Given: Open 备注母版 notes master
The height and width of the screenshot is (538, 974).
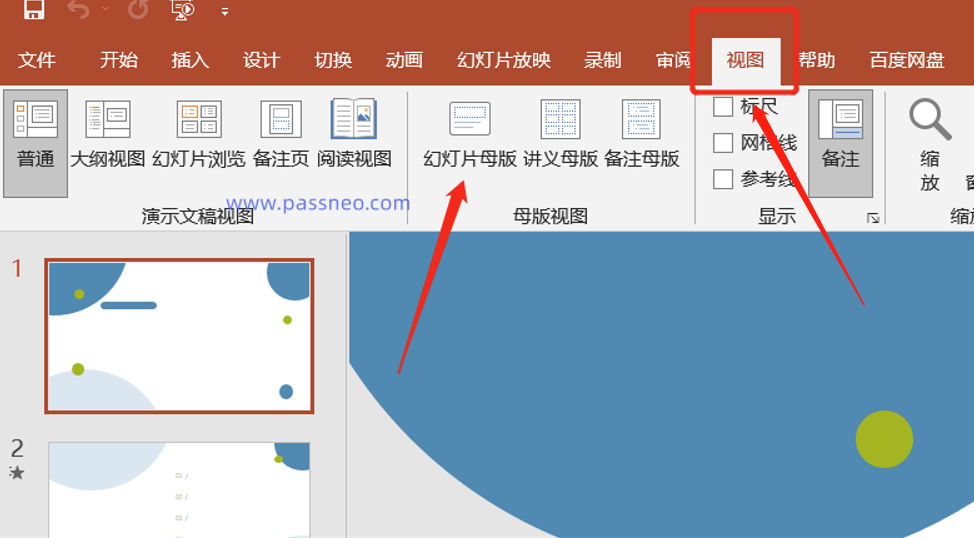Looking at the screenshot, I should coord(642,134).
